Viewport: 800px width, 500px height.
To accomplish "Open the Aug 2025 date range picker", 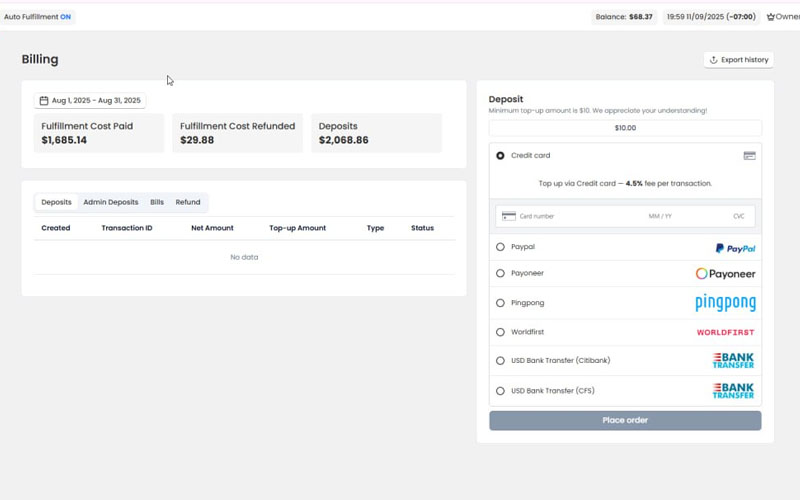I will pos(90,101).
